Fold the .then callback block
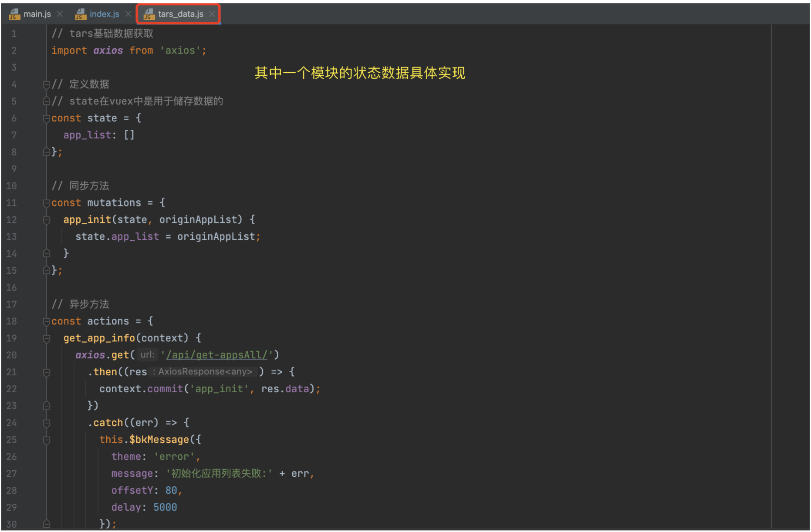Screen dimensions: 811x532 coord(47,372)
